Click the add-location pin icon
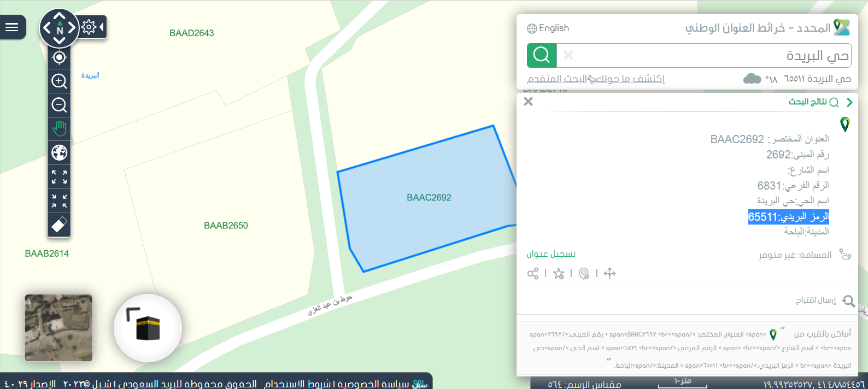This screenshot has height=389, width=868. click(584, 274)
